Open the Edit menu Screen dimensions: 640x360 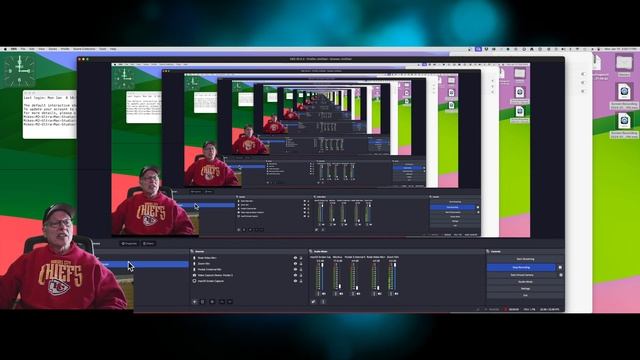coord(32,49)
